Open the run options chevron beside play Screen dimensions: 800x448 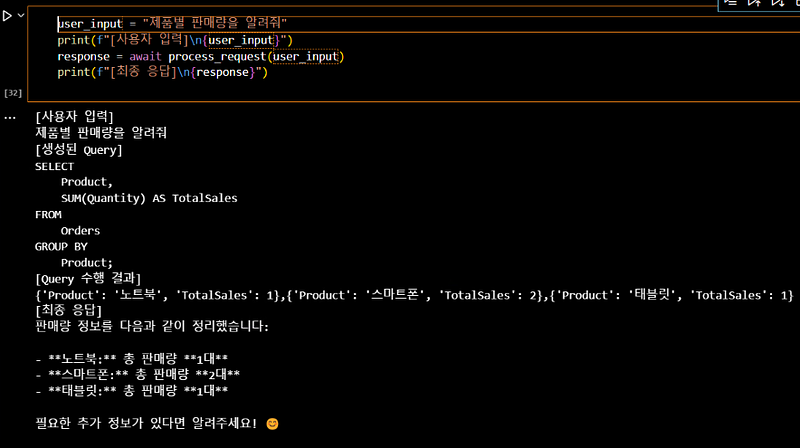21,15
